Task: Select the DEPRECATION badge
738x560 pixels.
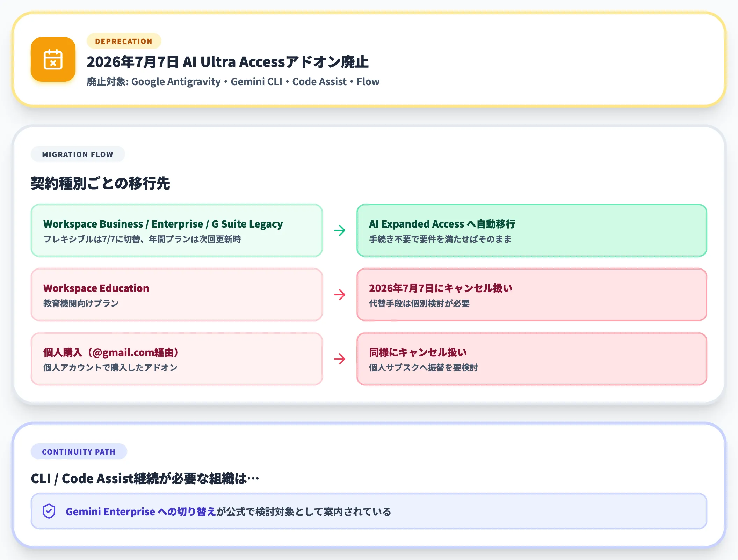Action: tap(124, 41)
